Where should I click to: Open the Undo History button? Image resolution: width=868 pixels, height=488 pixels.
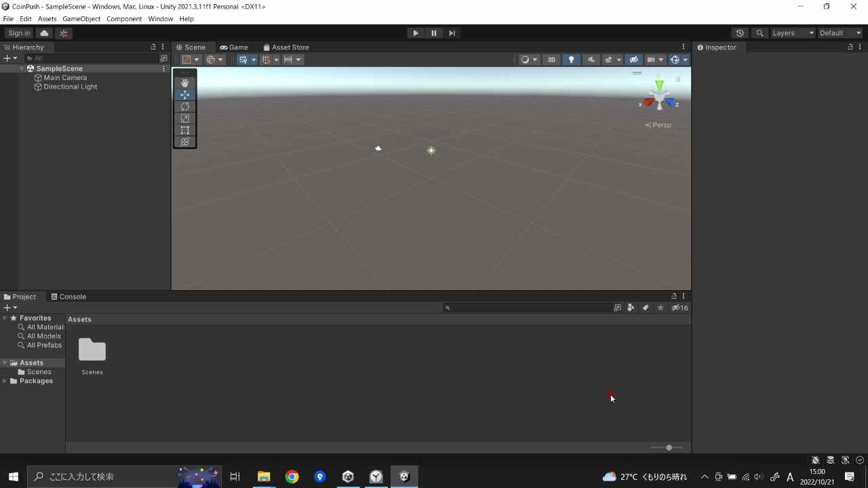pyautogui.click(x=740, y=33)
